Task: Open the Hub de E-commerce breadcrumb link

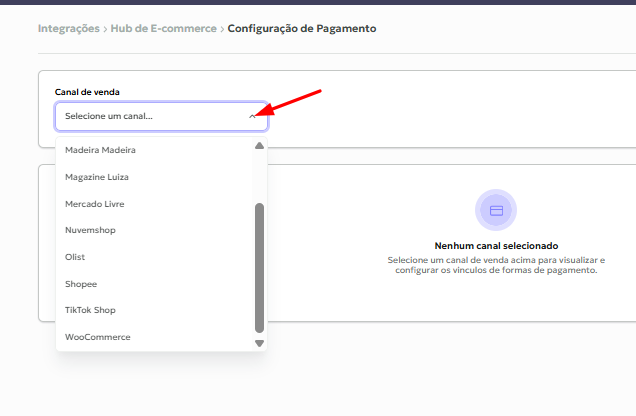Action: [163, 28]
